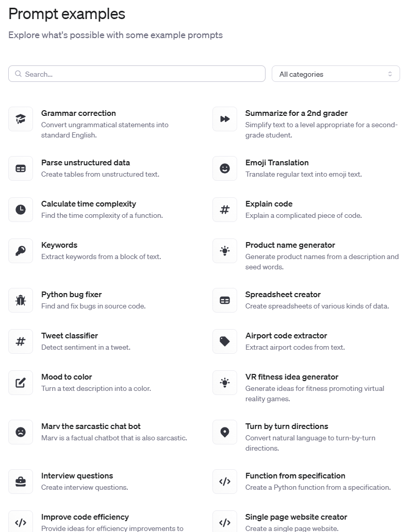Select the Summarize for a 2nd grader fast-forward icon
413x532 pixels.
[x=225, y=119]
